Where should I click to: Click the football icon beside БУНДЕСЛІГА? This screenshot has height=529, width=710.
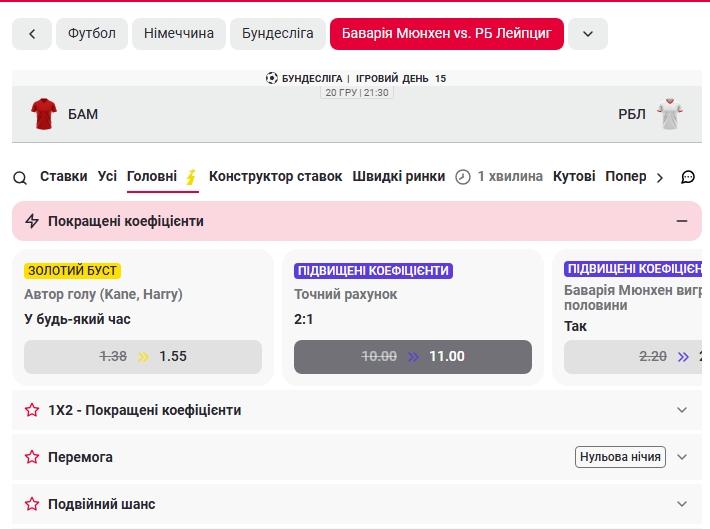click(272, 78)
